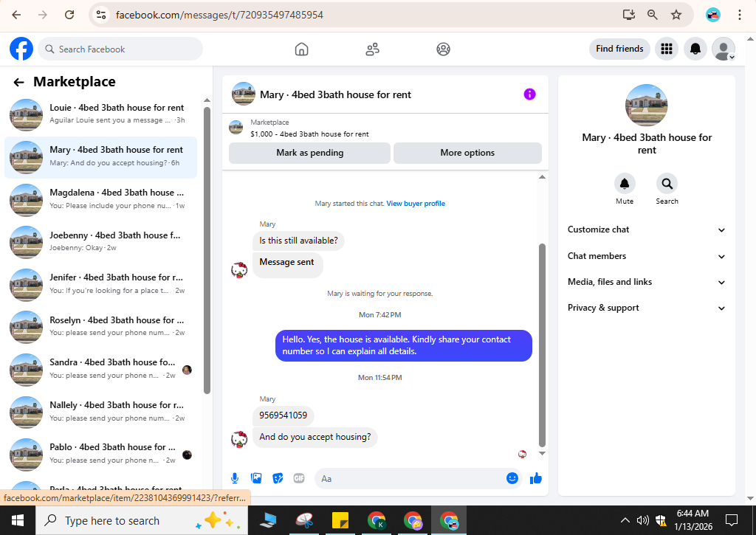Click the conversation list scrollbar
Viewport: 756px width, 535px height.
click(207, 250)
